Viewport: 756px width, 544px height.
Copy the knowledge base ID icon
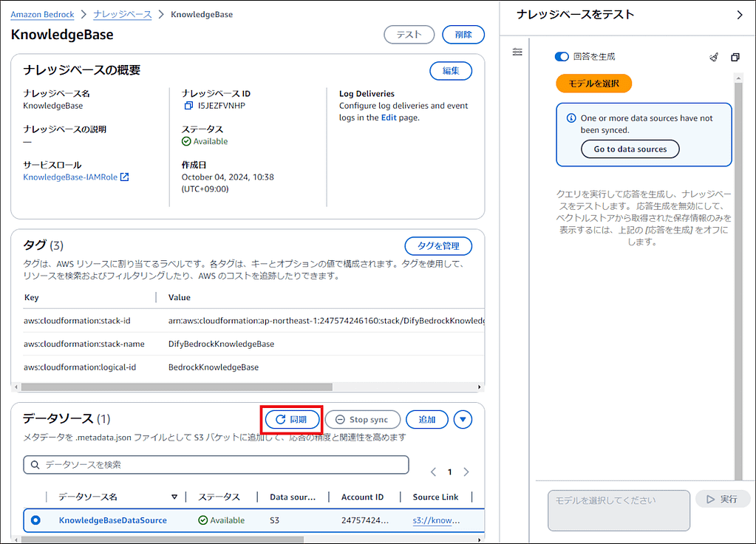point(188,106)
